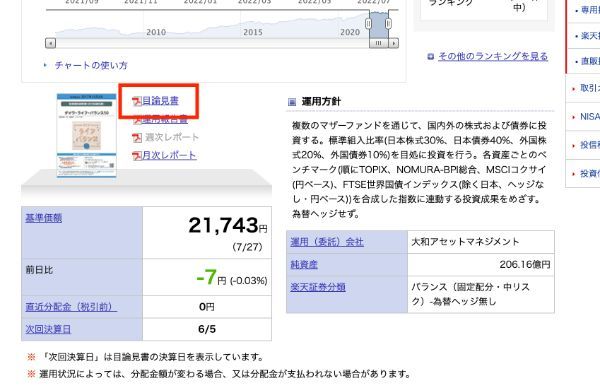
Task: Open the 月次レポート PDF link
Action: 169,155
